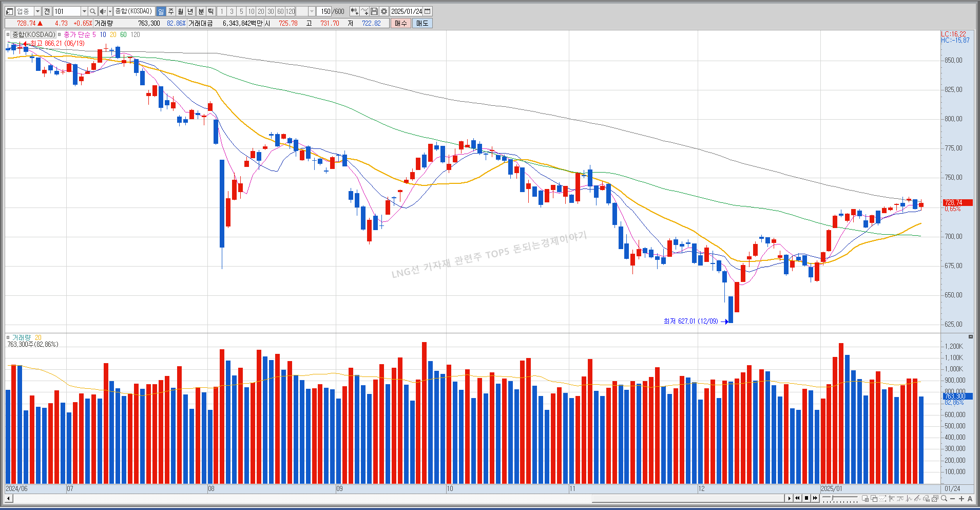Click the 최저 627.01 (12/09) low label

(x=690, y=321)
